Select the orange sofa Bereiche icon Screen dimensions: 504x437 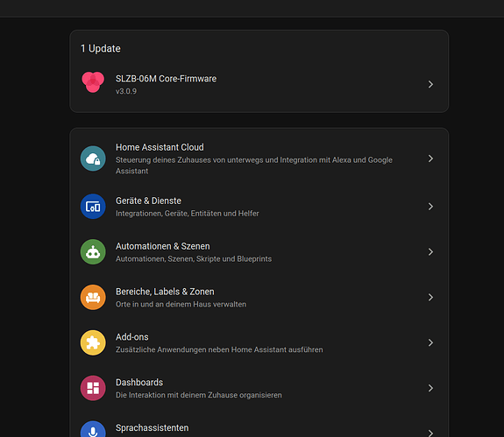[x=93, y=298]
